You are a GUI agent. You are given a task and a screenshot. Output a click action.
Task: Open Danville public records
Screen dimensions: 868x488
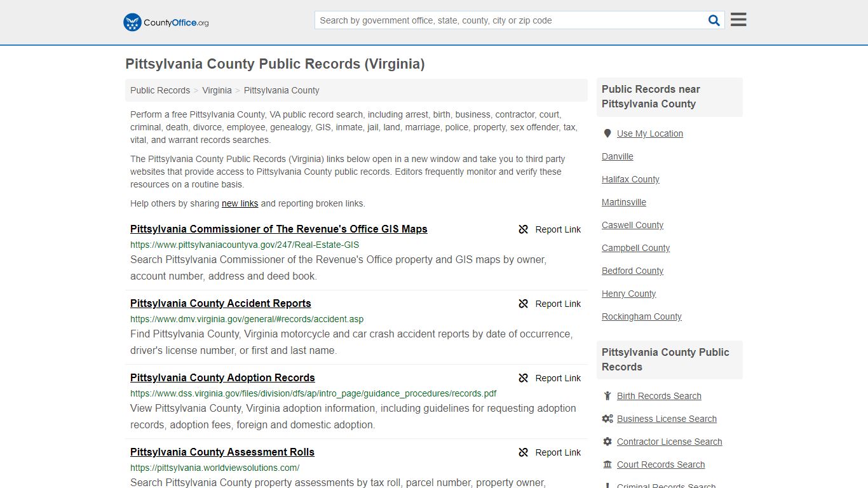[618, 156]
